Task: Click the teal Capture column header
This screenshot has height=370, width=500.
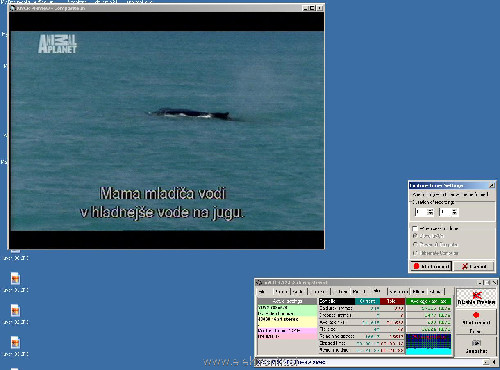Action: [x=367, y=301]
